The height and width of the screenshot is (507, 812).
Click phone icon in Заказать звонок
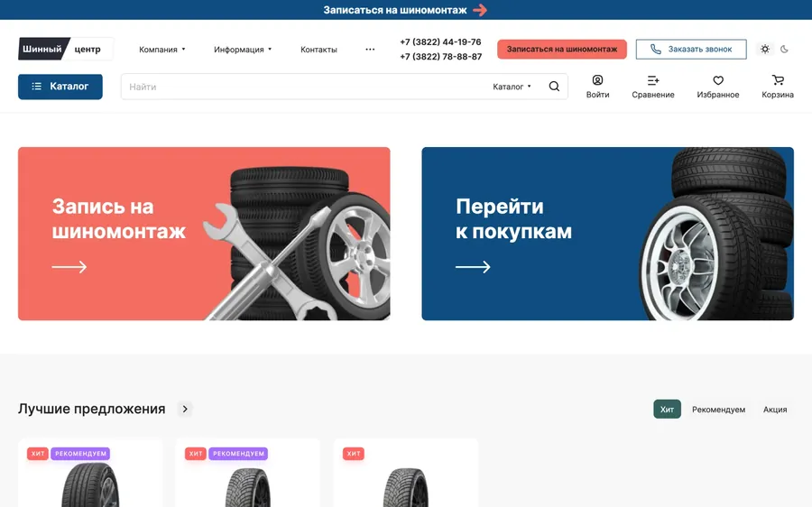[656, 50]
